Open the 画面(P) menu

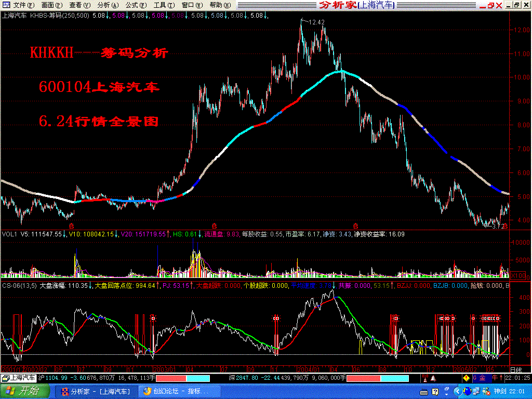52,5
